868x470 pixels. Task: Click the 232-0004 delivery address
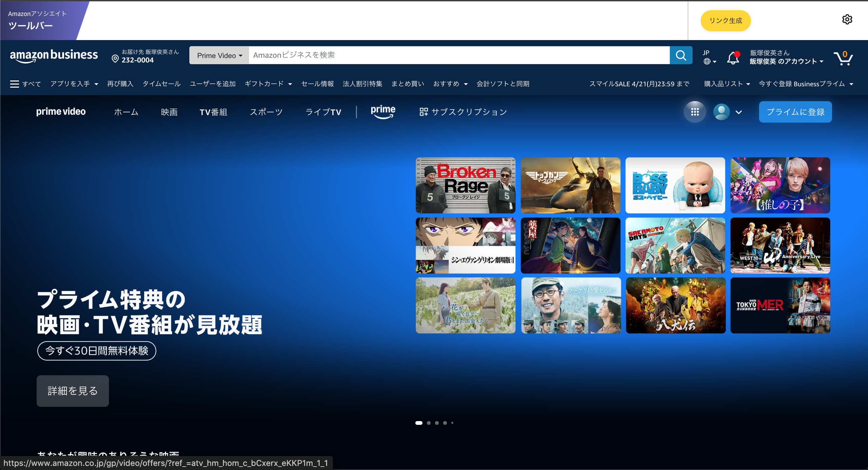pyautogui.click(x=138, y=60)
